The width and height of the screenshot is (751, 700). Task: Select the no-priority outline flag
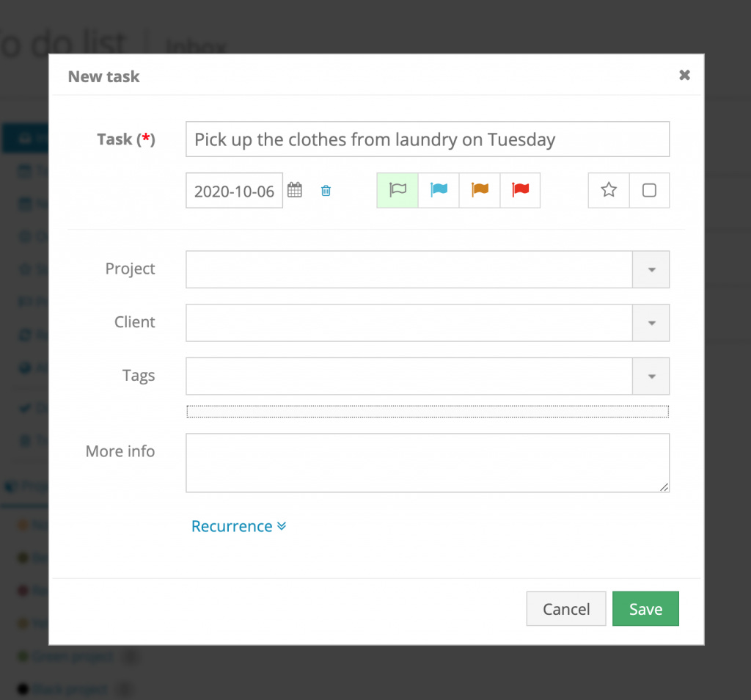[x=398, y=190]
